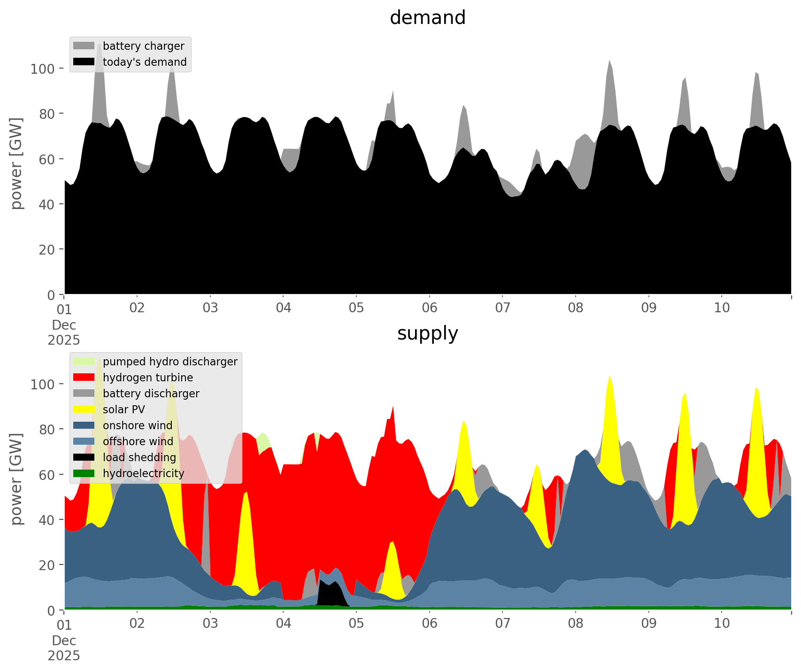Click the green hydroelectricity legend swatch
Viewport: 801px width, 672px height.
tap(84, 473)
